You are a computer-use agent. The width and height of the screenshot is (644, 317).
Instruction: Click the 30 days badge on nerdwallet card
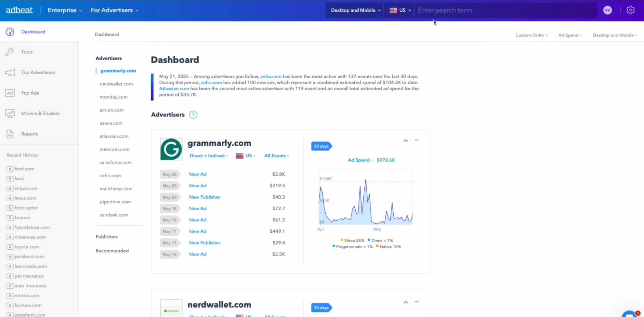click(322, 308)
